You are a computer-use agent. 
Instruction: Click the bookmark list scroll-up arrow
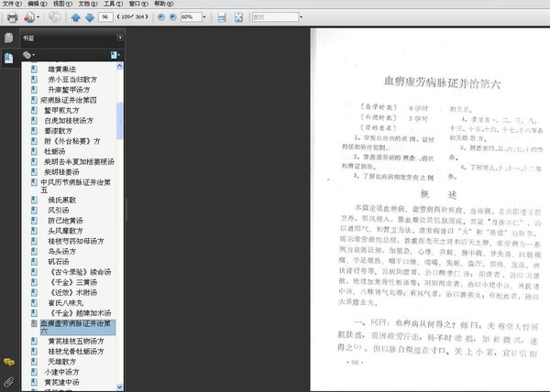click(x=119, y=66)
